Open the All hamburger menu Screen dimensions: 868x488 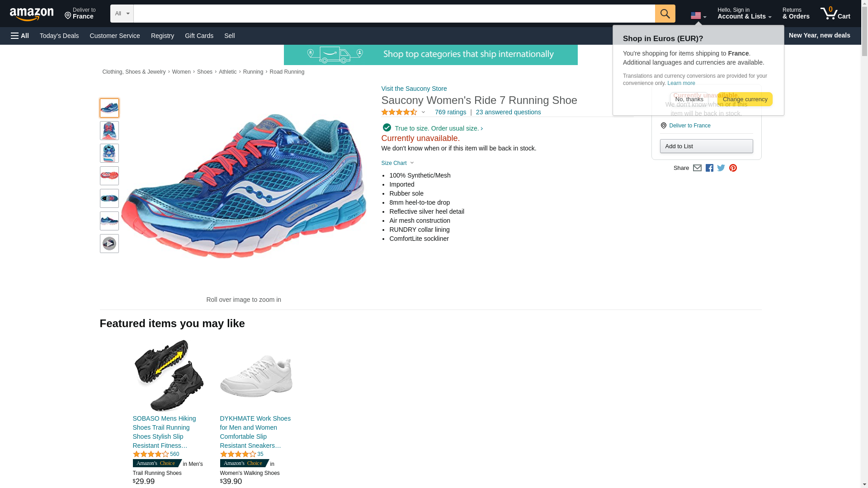(x=20, y=36)
